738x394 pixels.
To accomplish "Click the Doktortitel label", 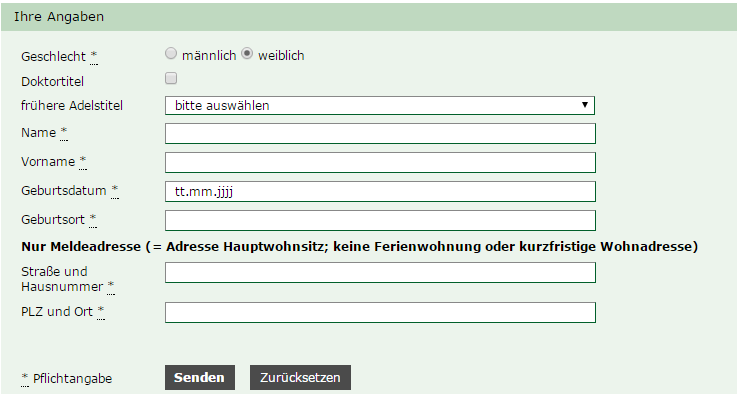I will pyautogui.click(x=52, y=81).
